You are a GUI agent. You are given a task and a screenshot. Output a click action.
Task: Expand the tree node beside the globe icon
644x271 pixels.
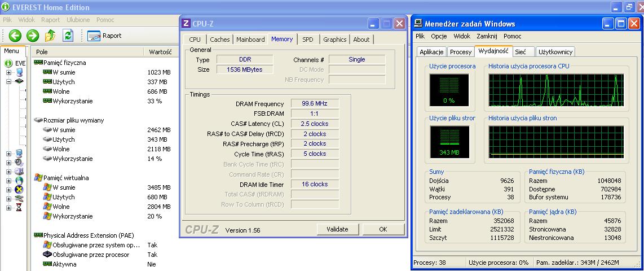(x=8, y=181)
